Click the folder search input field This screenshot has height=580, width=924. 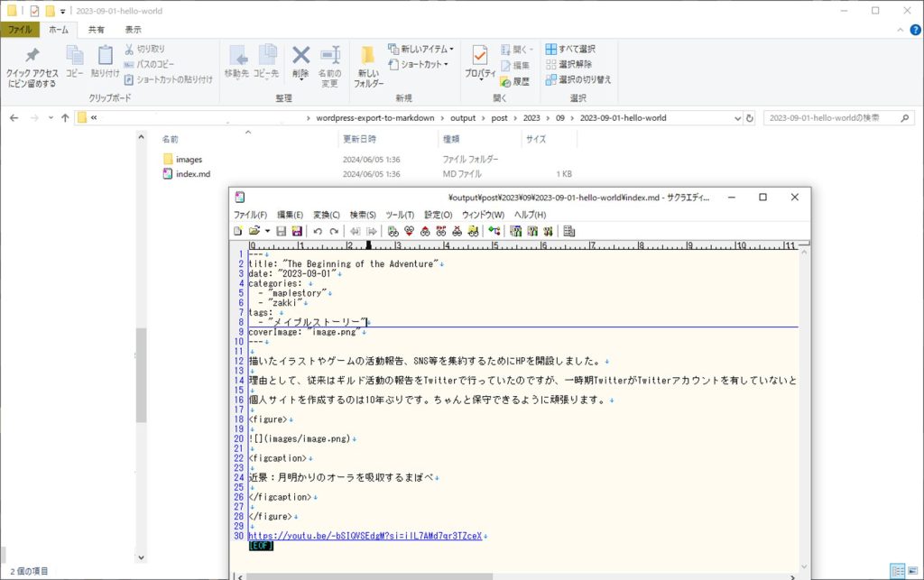click(830, 118)
